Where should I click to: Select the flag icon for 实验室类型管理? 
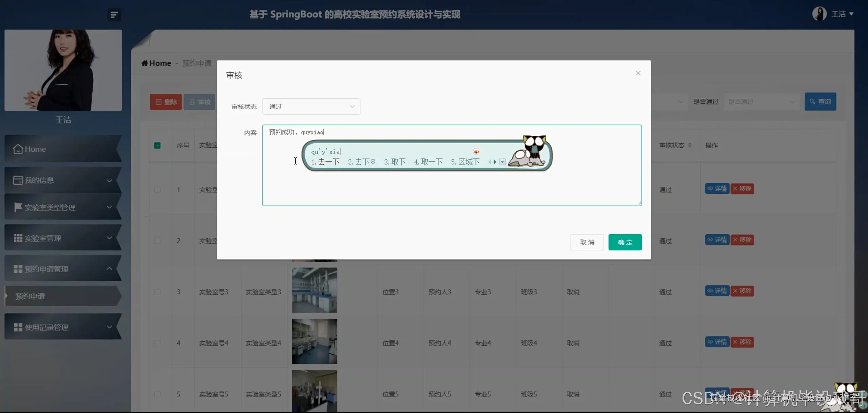(x=18, y=207)
